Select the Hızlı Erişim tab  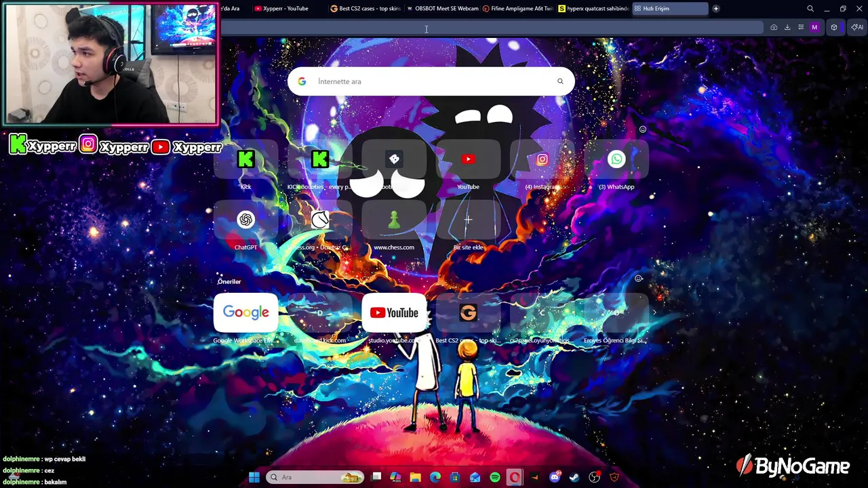tap(670, 8)
